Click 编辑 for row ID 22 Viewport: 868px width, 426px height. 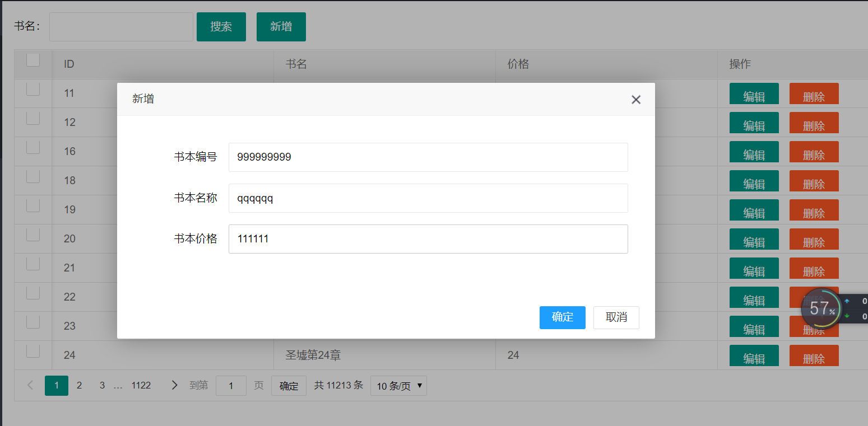click(754, 297)
